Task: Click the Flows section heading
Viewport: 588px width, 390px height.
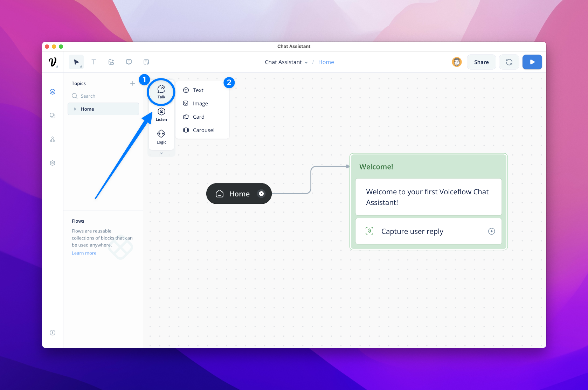Action: [78, 221]
